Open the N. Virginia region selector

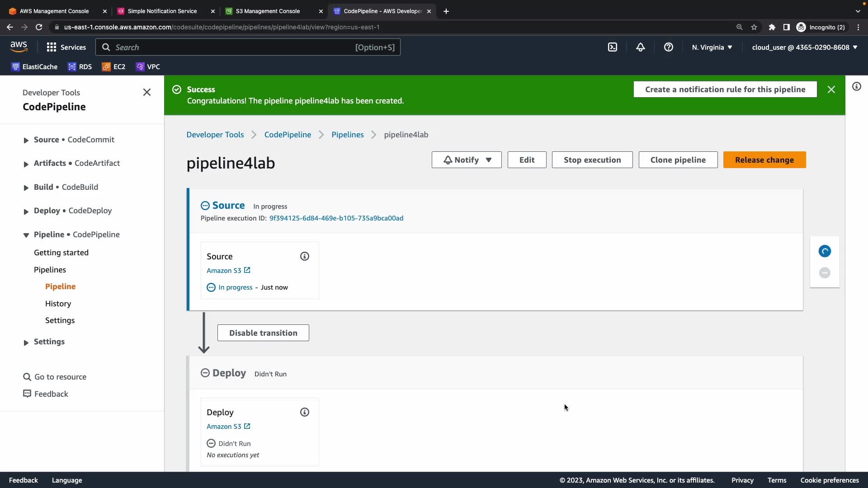[x=712, y=47]
